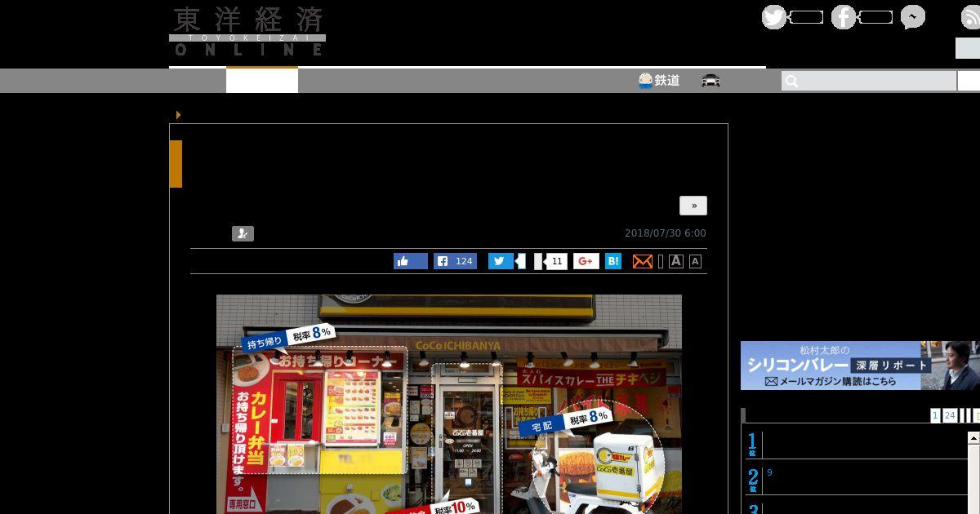Image resolution: width=980 pixels, height=514 pixels.
Task: Click the article date 2018/07/30 6:00
Action: pos(666,233)
